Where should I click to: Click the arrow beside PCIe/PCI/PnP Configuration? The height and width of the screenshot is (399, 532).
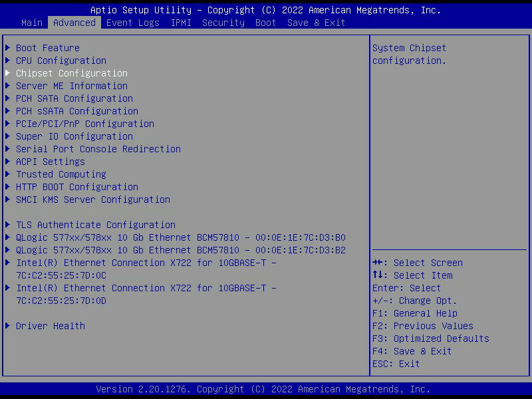click(x=7, y=124)
